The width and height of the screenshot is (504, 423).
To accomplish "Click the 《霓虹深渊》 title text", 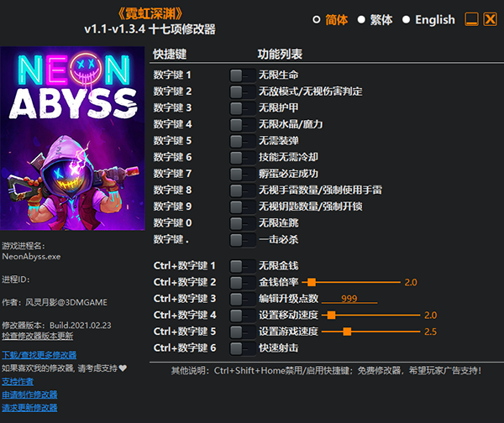I will pos(150,13).
